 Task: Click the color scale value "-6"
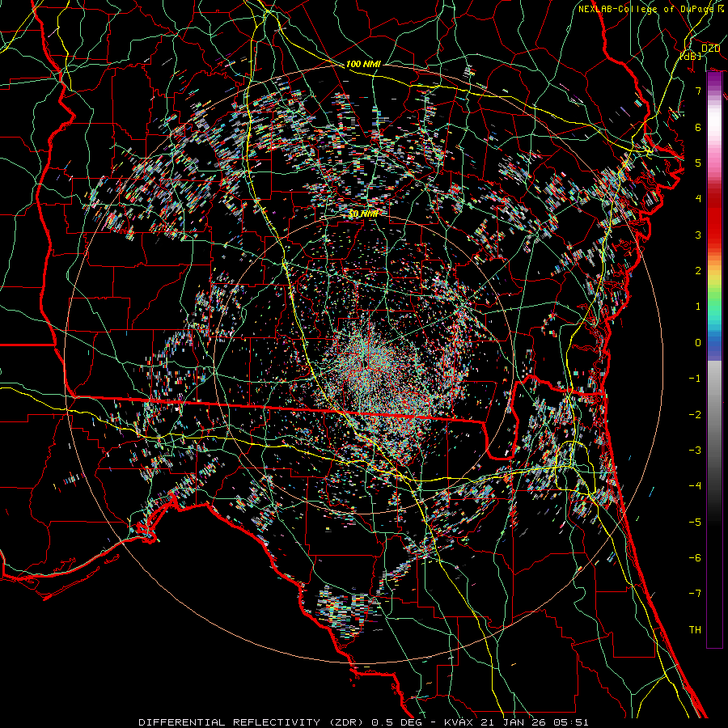(x=695, y=558)
